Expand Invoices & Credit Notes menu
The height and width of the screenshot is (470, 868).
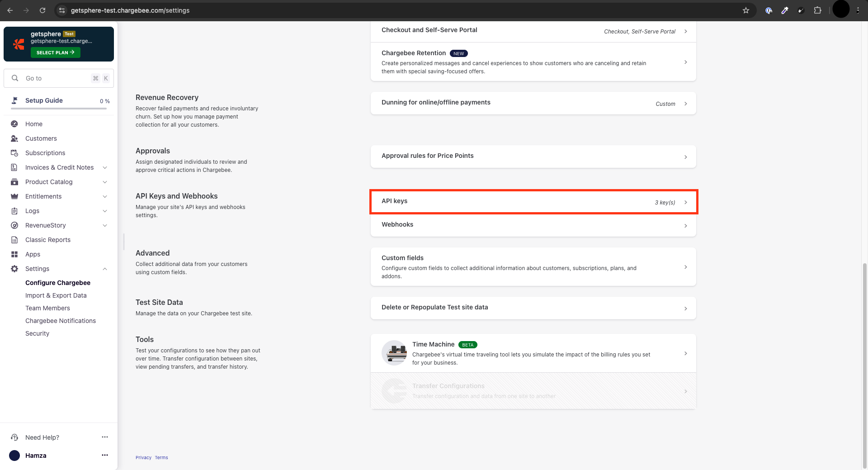(x=105, y=167)
